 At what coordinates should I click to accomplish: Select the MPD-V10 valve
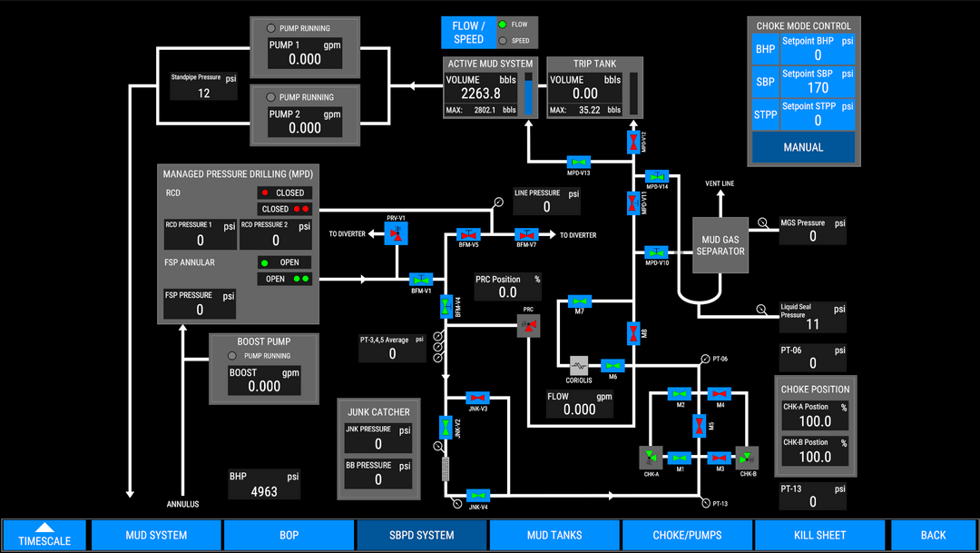[655, 252]
